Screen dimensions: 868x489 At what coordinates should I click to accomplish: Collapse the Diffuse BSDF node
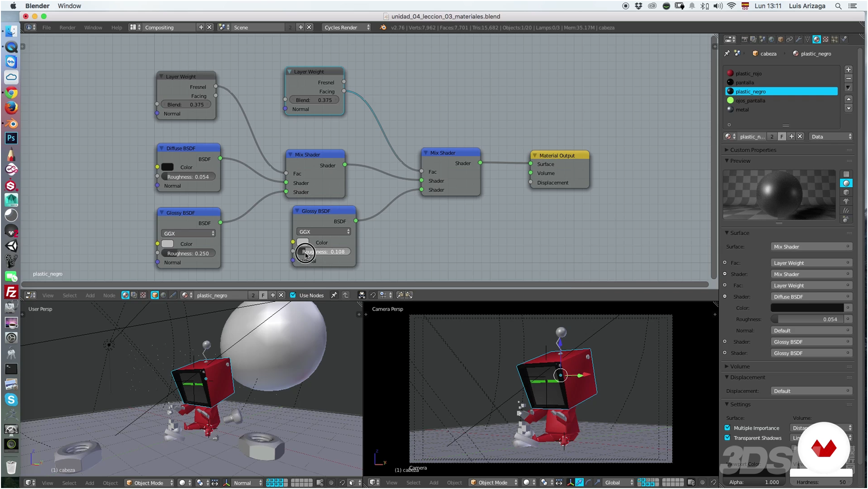(x=161, y=148)
